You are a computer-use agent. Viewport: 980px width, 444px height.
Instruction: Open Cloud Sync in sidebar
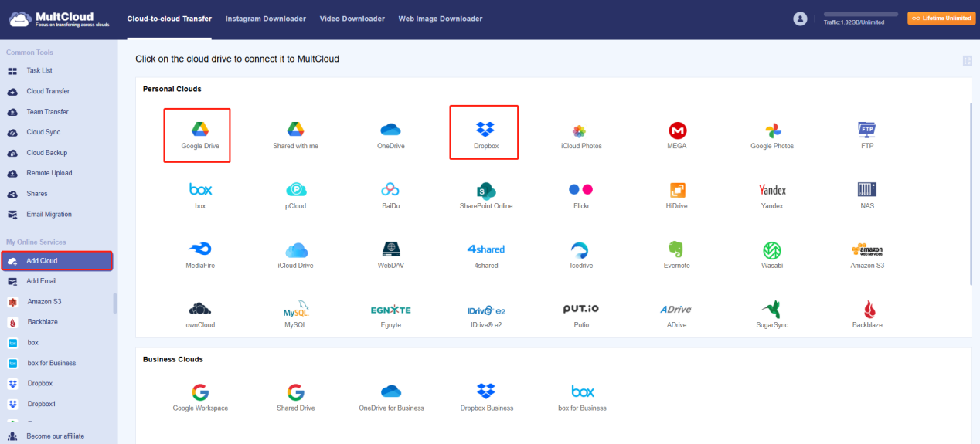coord(43,132)
